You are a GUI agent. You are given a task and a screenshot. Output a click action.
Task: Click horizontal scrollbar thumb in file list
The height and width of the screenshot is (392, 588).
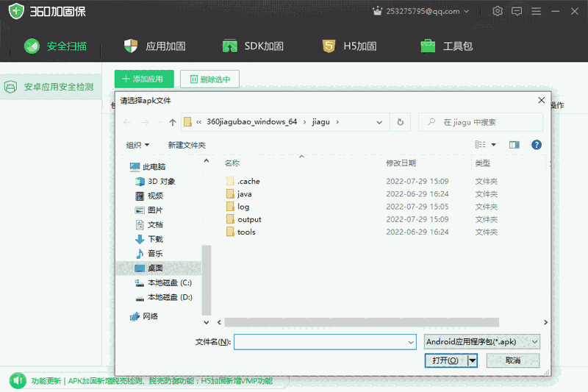coord(362,322)
